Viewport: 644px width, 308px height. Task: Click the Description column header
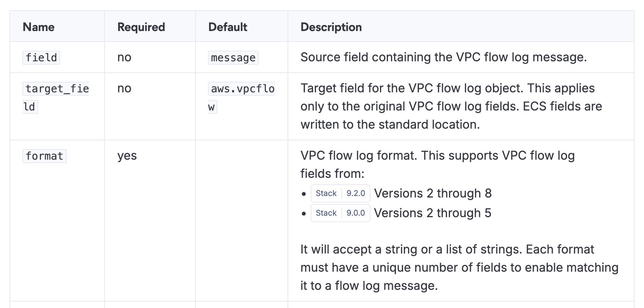click(331, 27)
